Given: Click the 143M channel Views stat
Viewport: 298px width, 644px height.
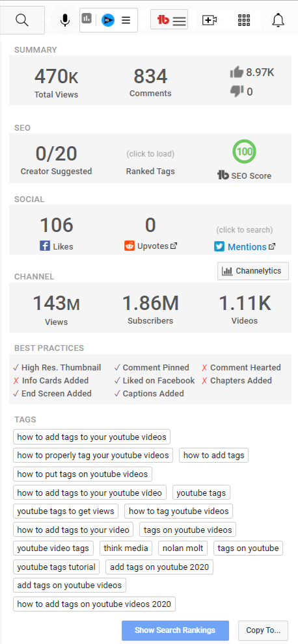Looking at the screenshot, I should [x=57, y=309].
